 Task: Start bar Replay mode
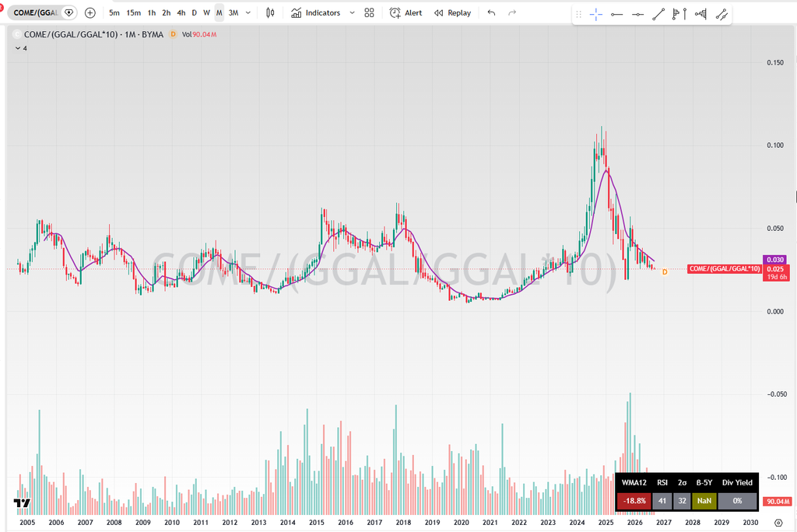point(452,12)
